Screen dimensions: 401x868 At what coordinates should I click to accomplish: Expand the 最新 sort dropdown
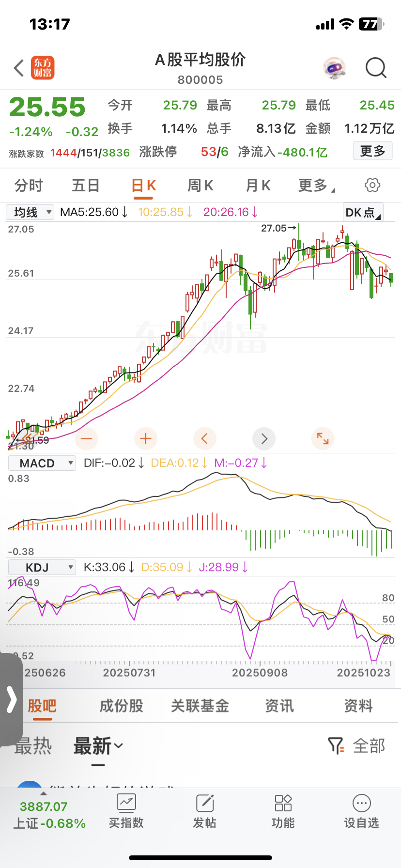[98, 746]
